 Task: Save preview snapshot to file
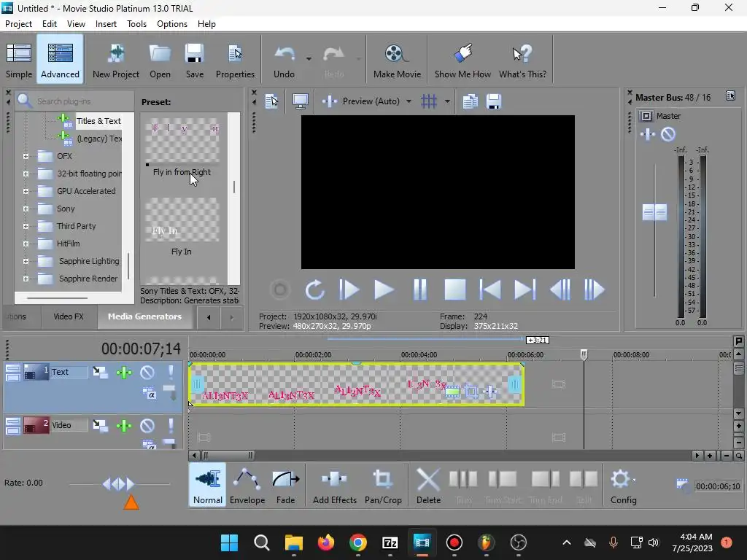pos(494,101)
